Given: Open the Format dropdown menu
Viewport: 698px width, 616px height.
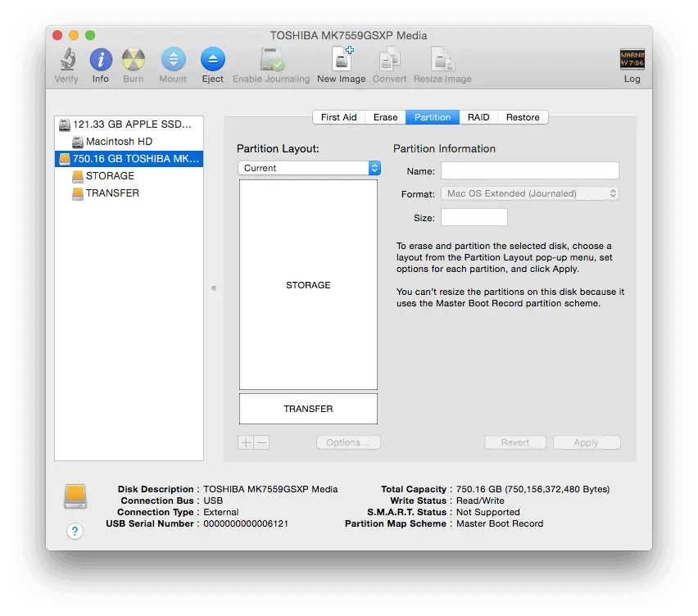Looking at the screenshot, I should pos(530,193).
